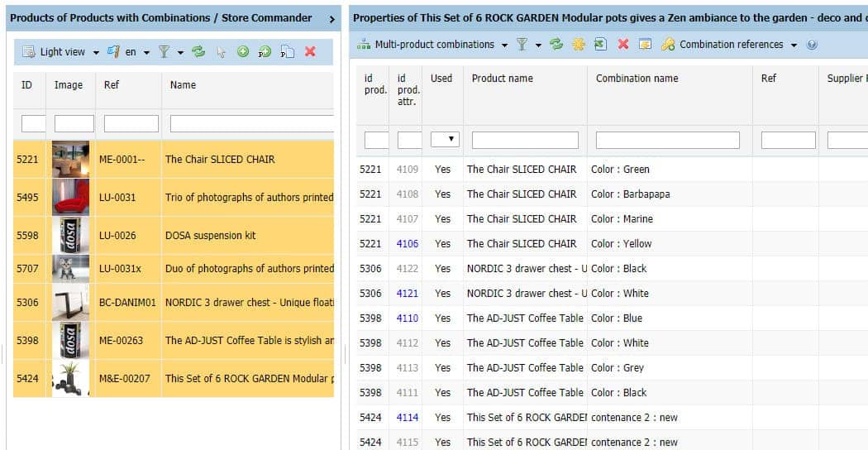This screenshot has height=450, width=868.
Task: Click the red X delete icon in products toolbar
Action: (310, 51)
